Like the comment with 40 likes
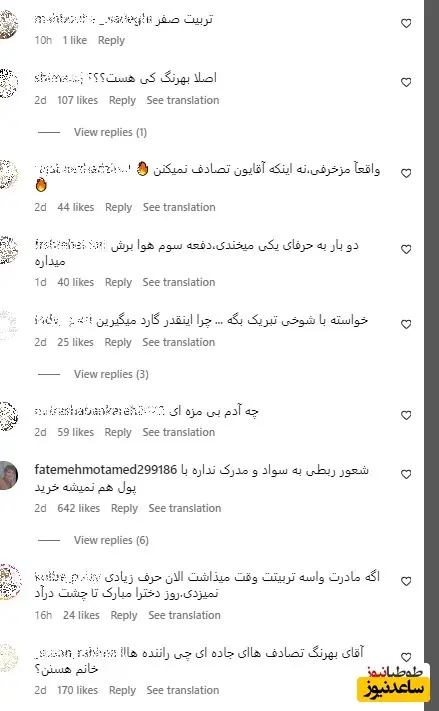The image size is (439, 711). pyautogui.click(x=406, y=249)
